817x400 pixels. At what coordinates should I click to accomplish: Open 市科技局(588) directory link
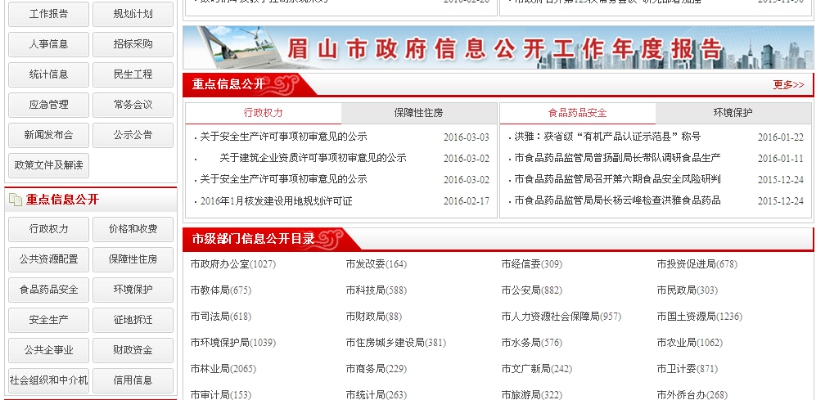click(376, 291)
